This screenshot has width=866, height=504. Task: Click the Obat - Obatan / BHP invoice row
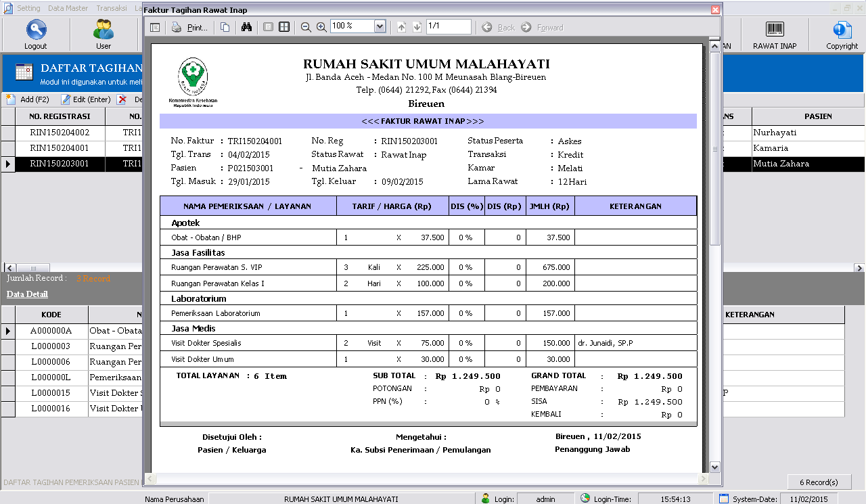pos(428,237)
